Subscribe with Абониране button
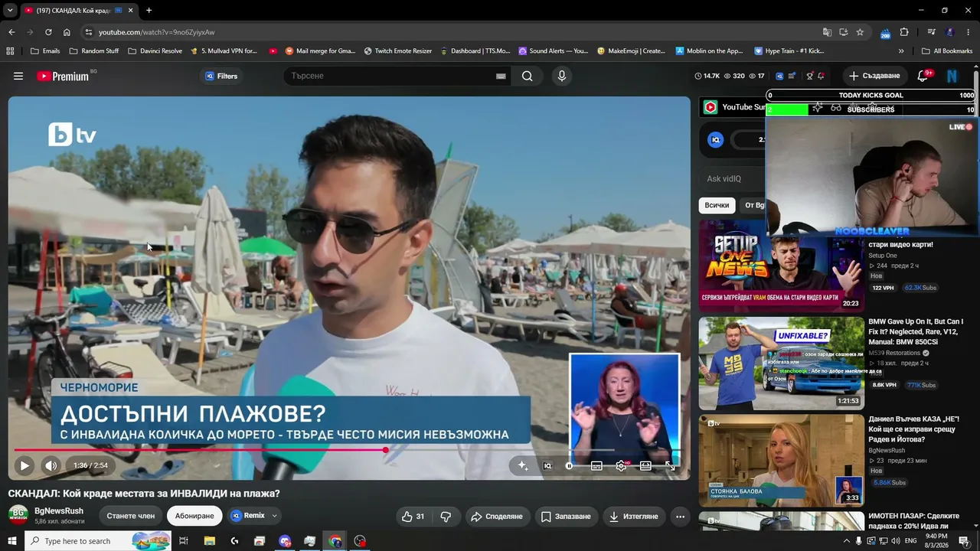 coord(194,516)
